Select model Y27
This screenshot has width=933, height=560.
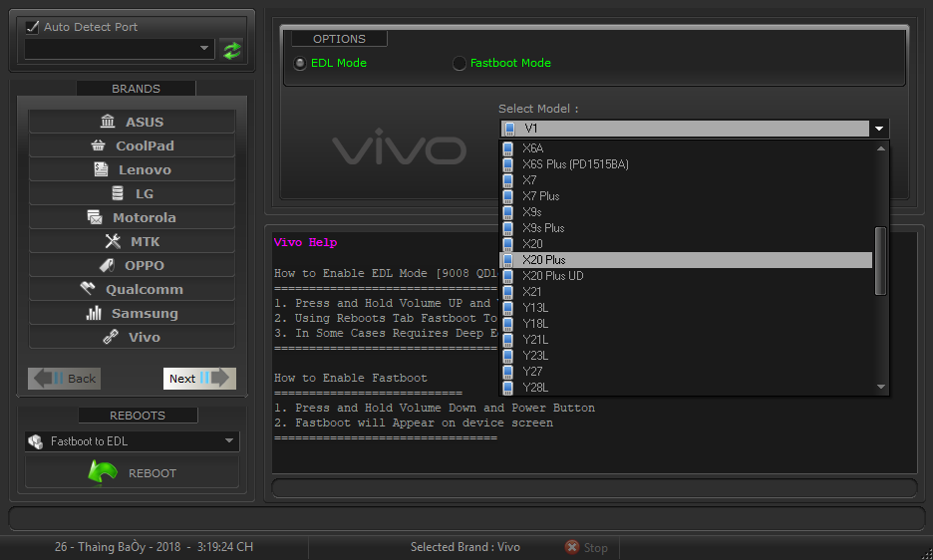point(686,372)
